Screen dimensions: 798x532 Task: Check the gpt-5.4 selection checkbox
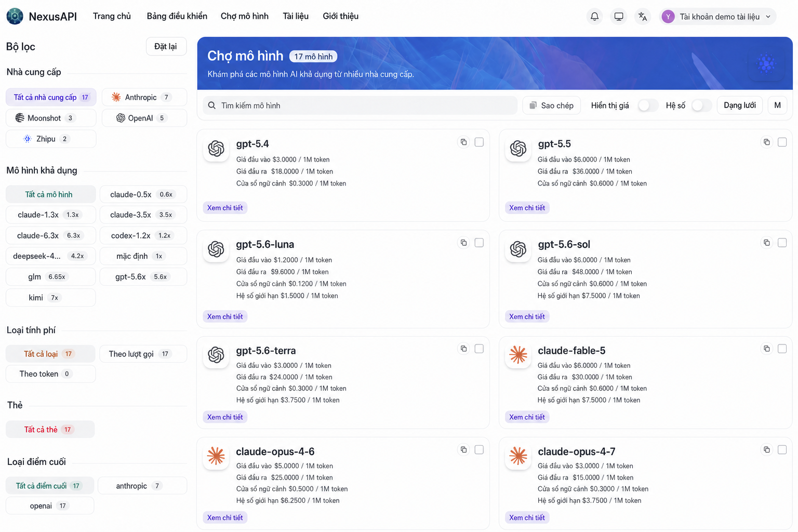(479, 142)
